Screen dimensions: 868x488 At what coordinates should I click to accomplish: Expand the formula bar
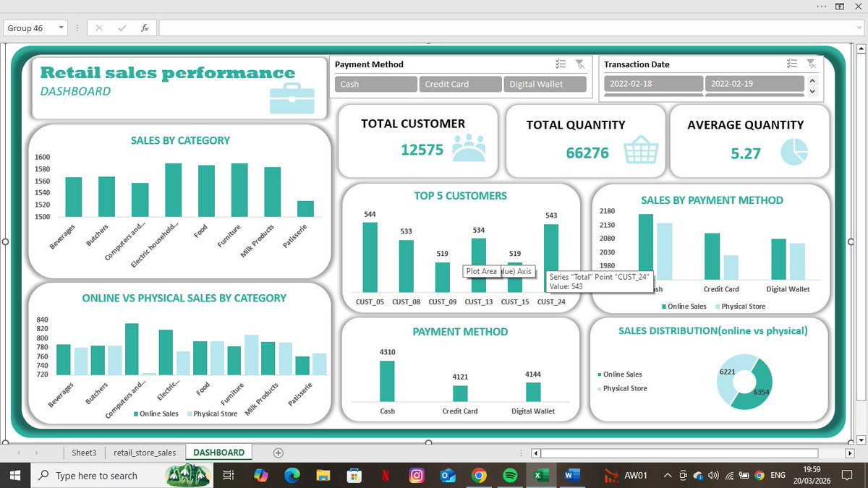pyautogui.click(x=860, y=28)
